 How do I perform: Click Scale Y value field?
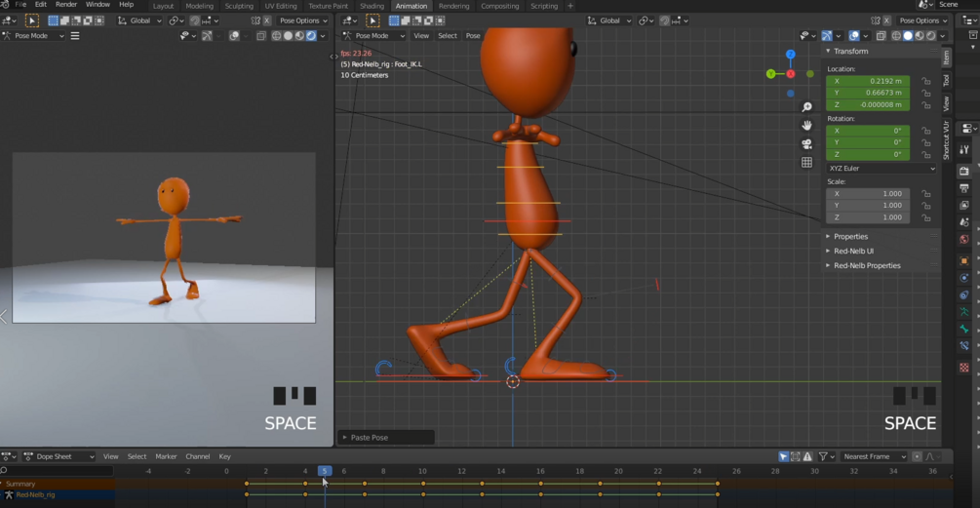868,206
